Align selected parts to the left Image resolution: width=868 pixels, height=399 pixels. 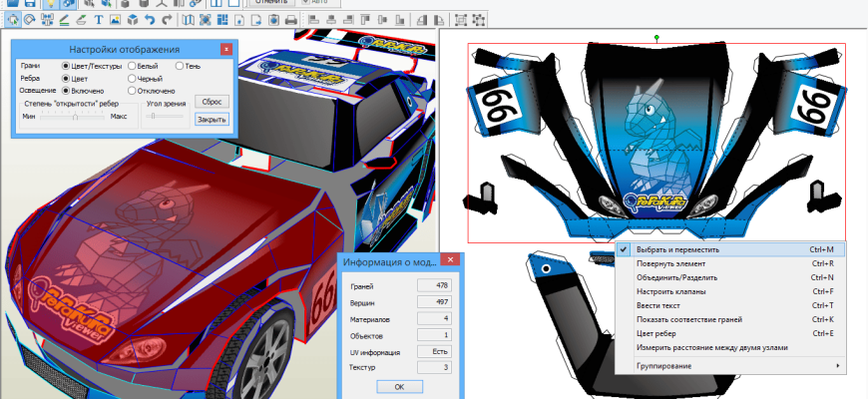click(x=314, y=20)
